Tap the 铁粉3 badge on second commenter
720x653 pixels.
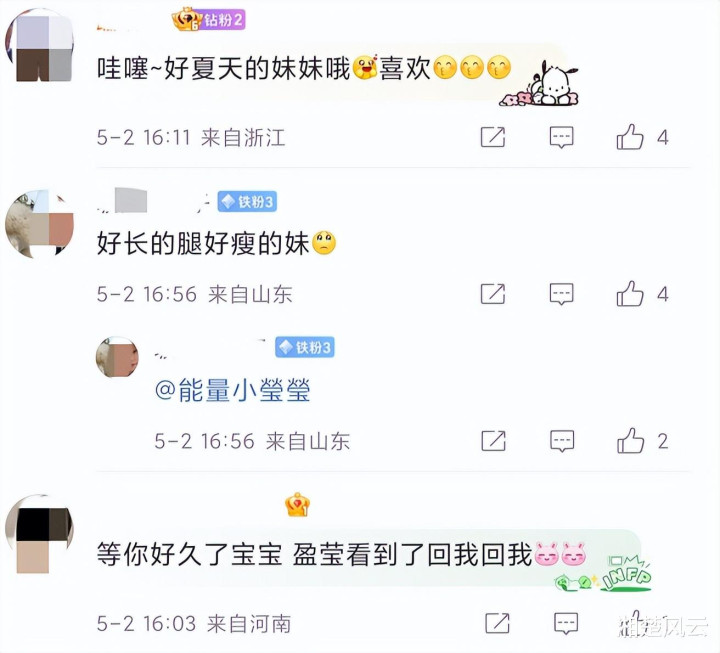point(247,201)
